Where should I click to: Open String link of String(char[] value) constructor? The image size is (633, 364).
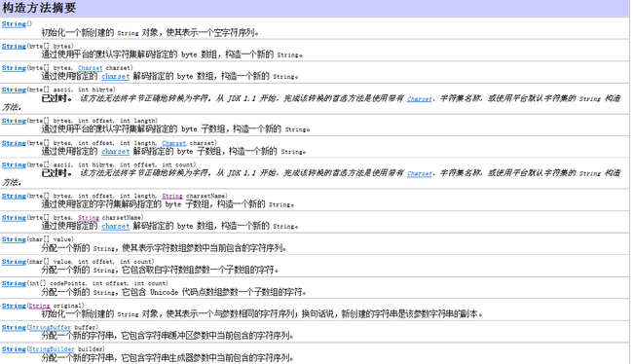[14, 239]
